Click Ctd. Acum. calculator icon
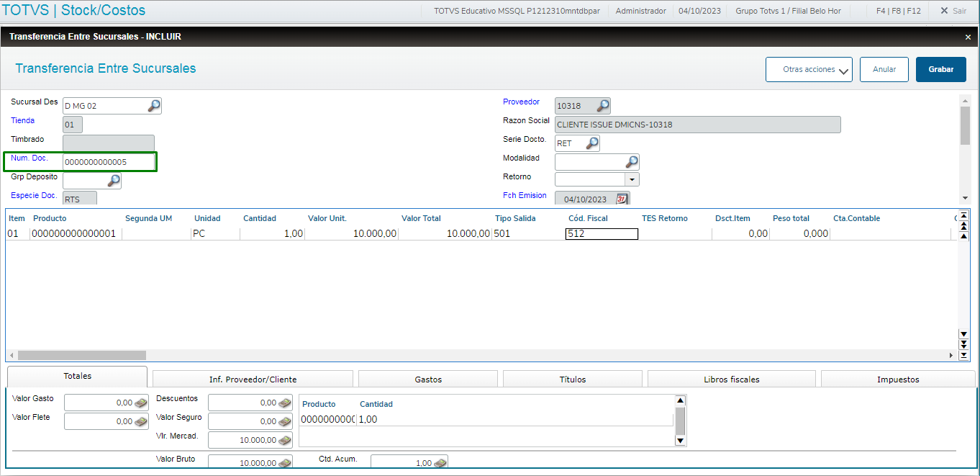 [x=440, y=463]
